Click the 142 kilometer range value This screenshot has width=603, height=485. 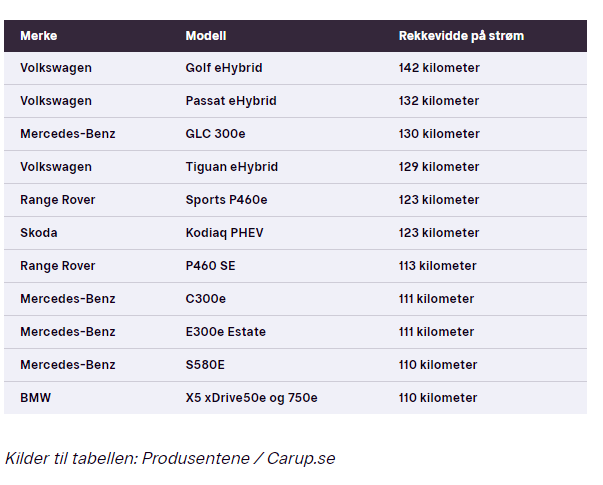(x=439, y=68)
